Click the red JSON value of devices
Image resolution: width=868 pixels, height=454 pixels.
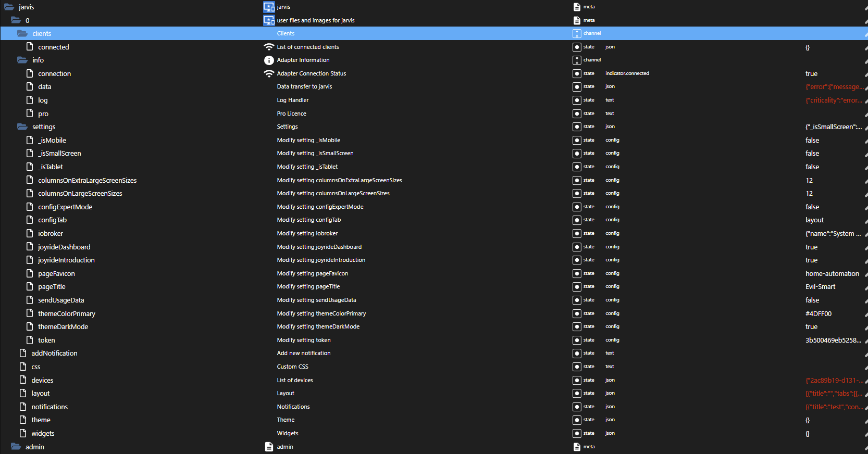click(834, 380)
